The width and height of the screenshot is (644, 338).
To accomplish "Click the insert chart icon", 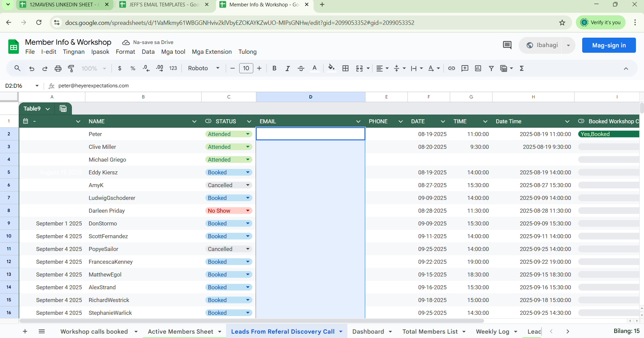I will 478,69.
